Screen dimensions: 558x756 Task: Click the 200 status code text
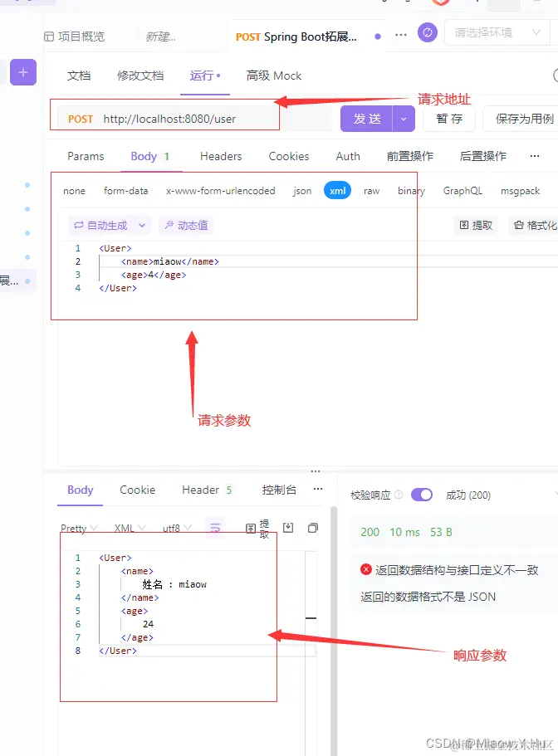(370, 532)
